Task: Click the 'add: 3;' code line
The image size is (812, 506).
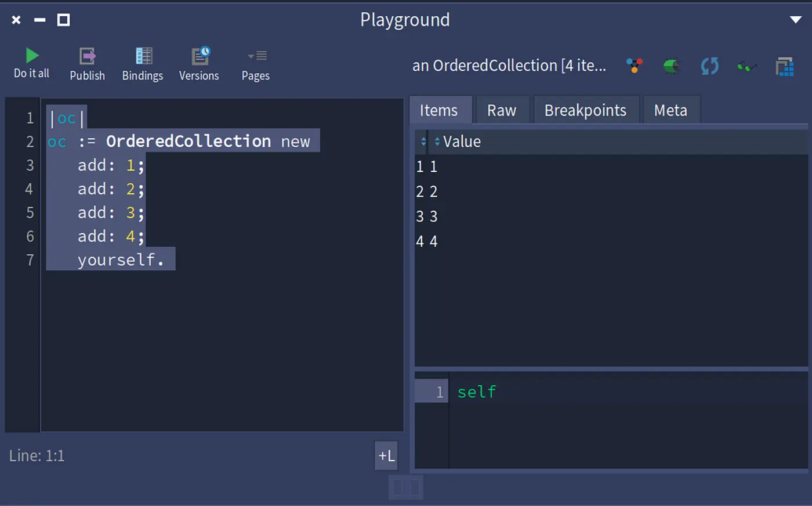Action: coord(111,212)
